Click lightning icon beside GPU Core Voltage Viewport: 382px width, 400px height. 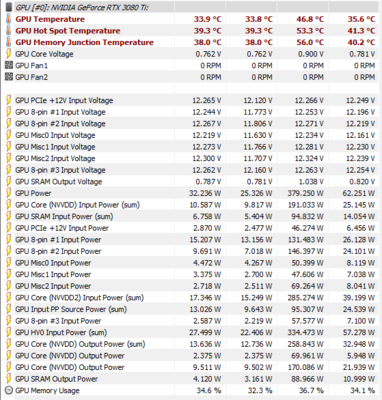[x=9, y=54]
